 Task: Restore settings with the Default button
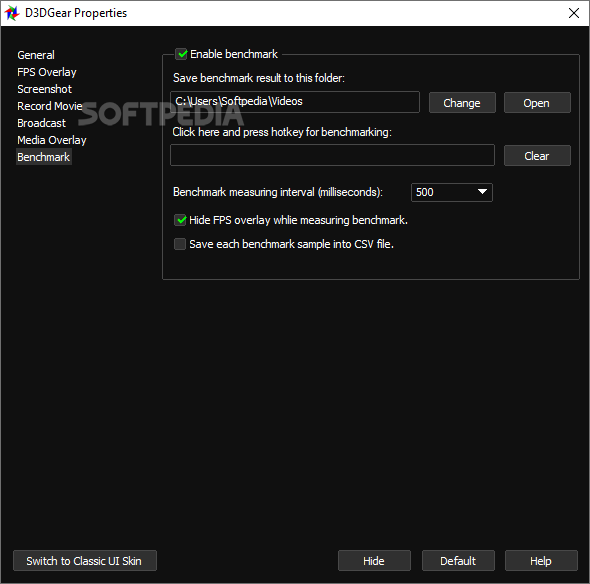click(x=458, y=561)
